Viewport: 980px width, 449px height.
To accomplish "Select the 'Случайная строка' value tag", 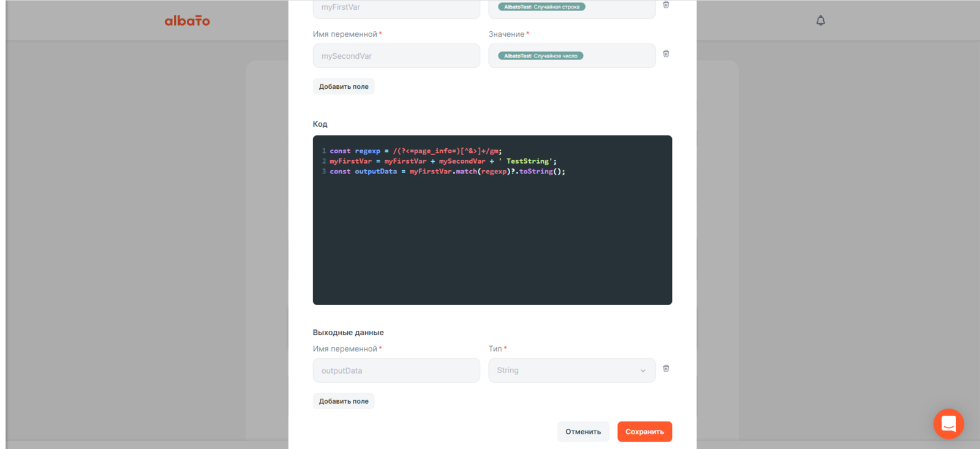I will (x=541, y=7).
